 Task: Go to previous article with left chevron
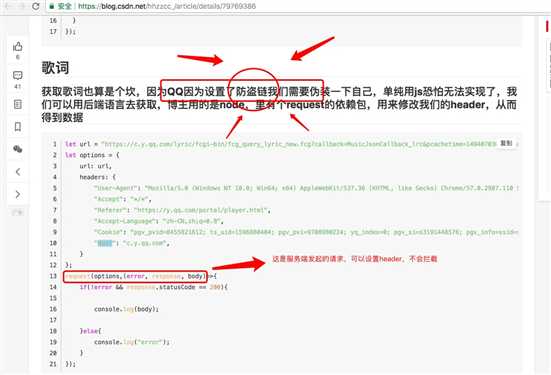coord(18,172)
